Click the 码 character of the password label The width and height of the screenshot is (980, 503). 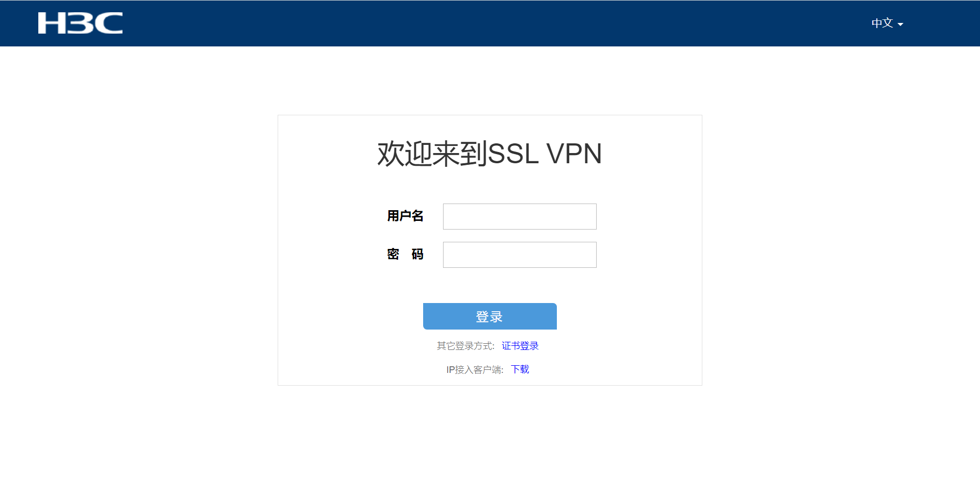[x=418, y=254]
